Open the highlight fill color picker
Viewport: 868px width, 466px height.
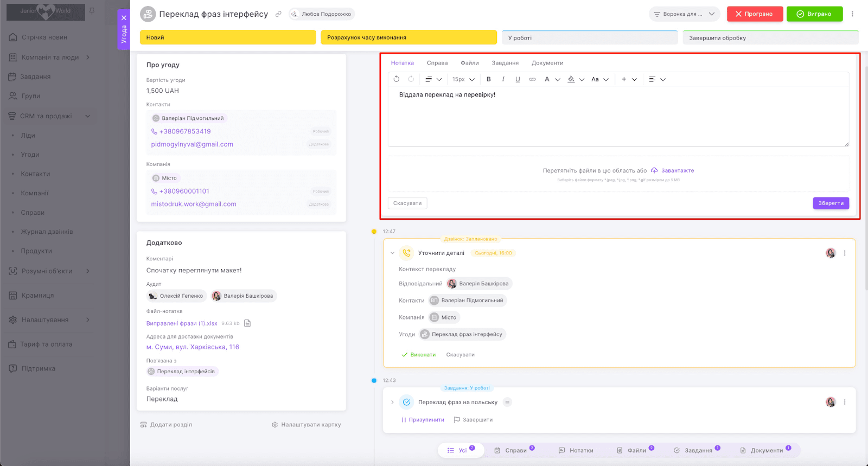576,79
